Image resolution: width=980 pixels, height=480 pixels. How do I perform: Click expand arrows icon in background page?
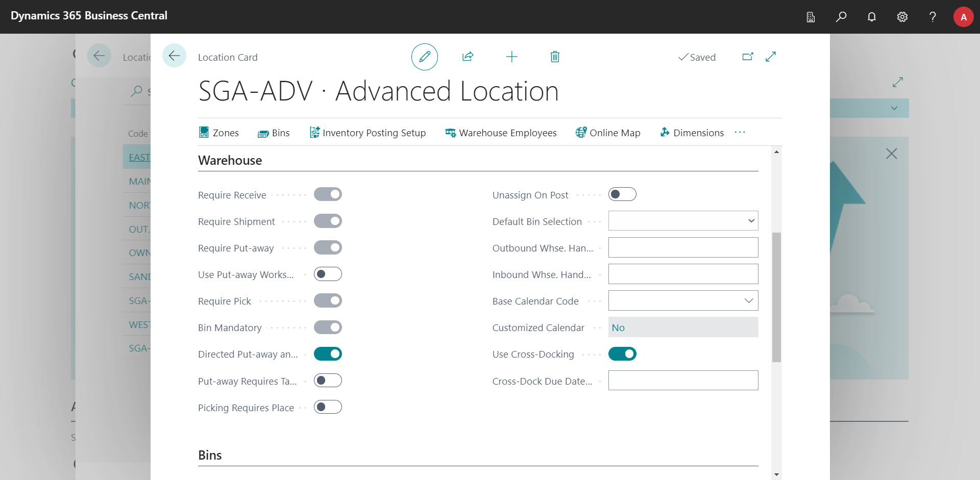[898, 82]
